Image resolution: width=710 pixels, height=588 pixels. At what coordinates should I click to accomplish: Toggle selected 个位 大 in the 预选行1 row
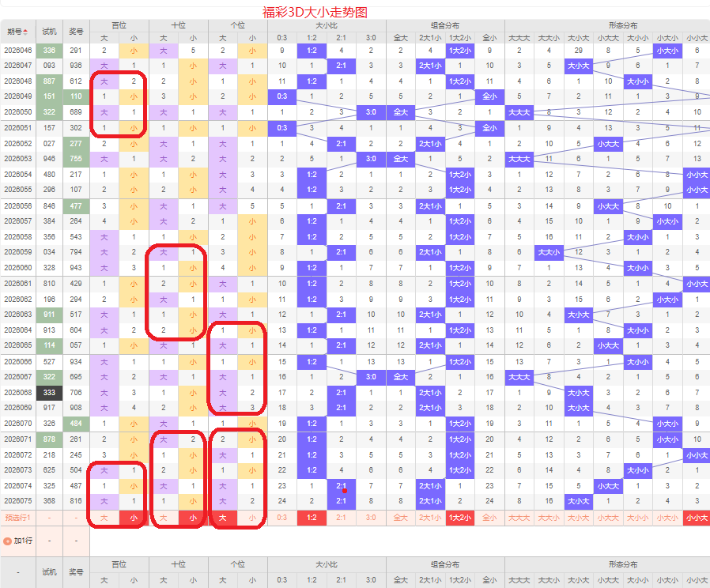(223, 518)
